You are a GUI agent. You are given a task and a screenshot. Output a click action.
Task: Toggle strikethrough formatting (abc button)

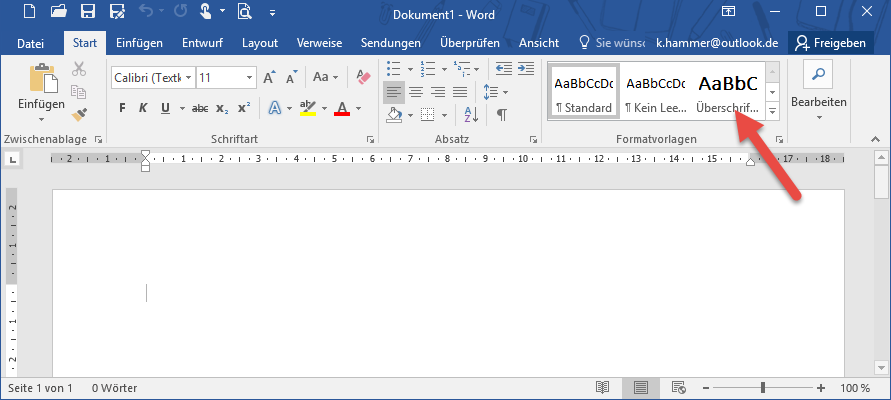[200, 108]
